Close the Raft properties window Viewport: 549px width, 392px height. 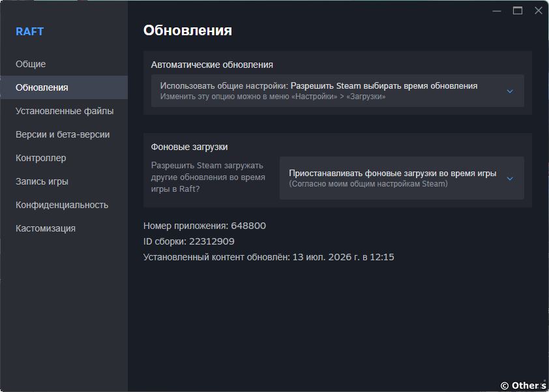(x=539, y=10)
